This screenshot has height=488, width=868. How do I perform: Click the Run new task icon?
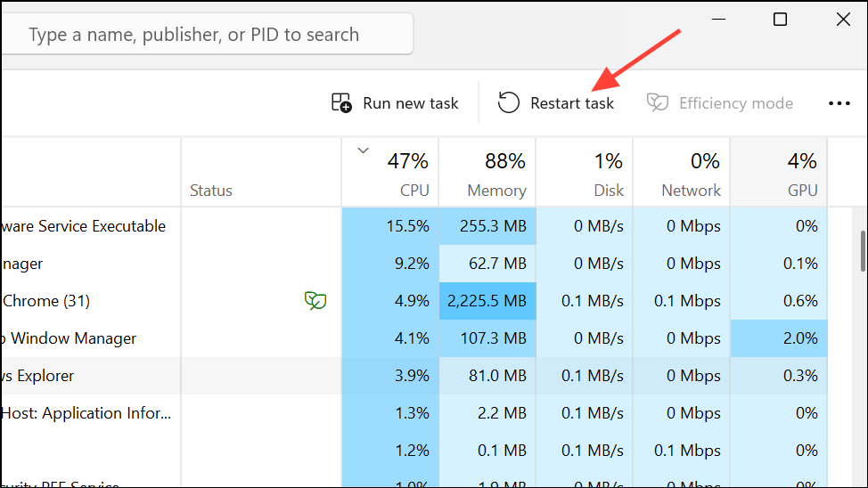tap(341, 103)
